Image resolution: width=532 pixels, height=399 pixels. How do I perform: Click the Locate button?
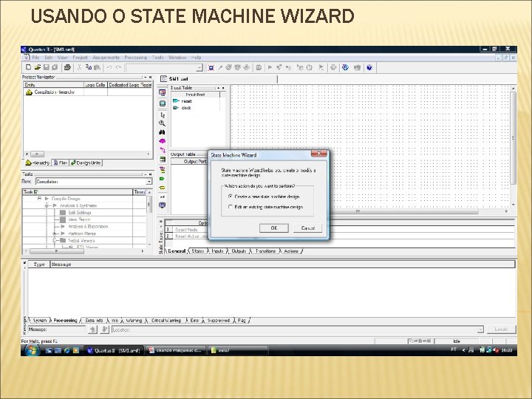click(502, 330)
